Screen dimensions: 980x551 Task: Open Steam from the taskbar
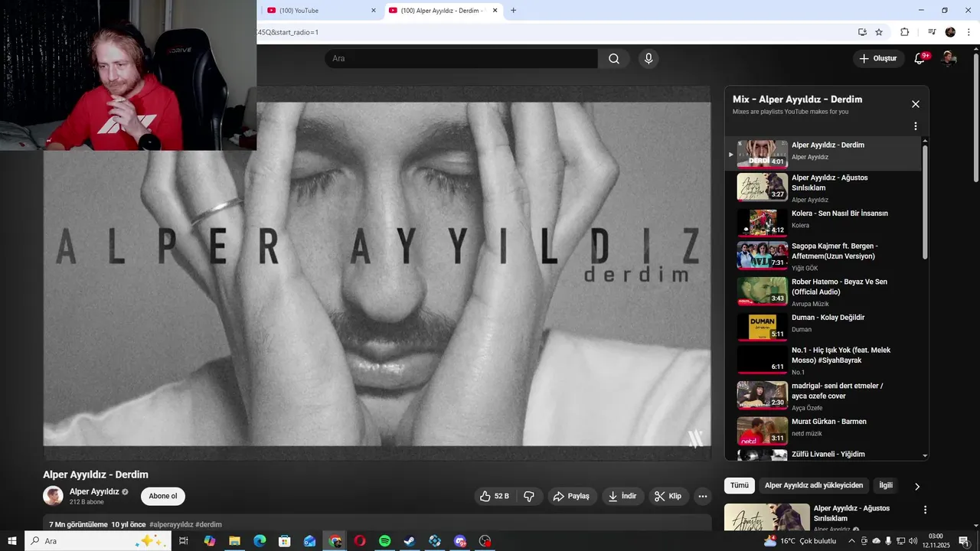[410, 541]
